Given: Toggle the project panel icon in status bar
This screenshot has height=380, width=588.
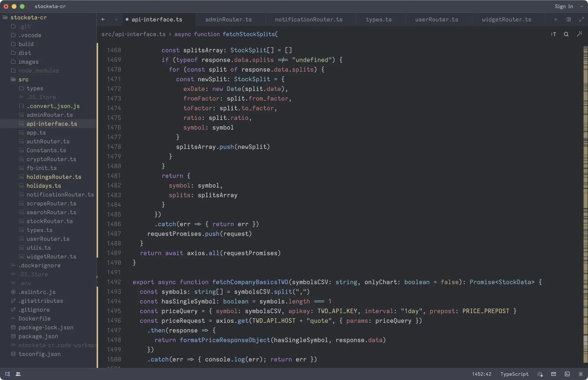Looking at the screenshot, I should pos(8,374).
